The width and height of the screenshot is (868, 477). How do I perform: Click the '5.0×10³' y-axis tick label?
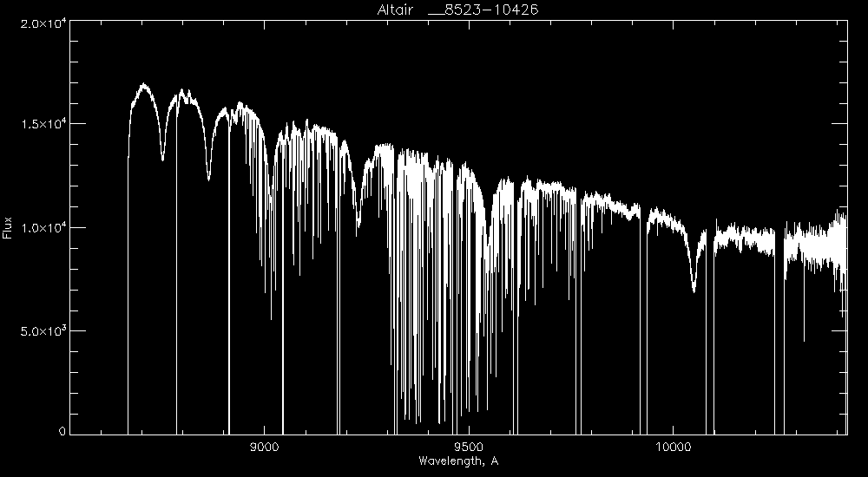tap(43, 331)
